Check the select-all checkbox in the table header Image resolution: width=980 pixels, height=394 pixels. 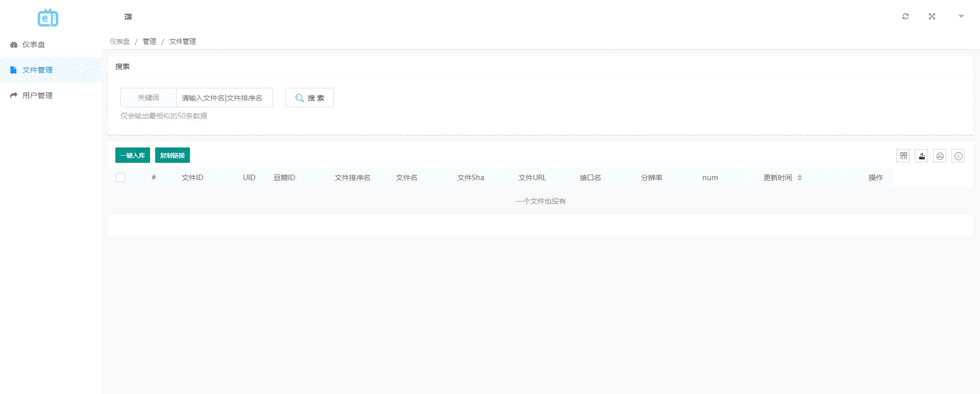coord(120,178)
